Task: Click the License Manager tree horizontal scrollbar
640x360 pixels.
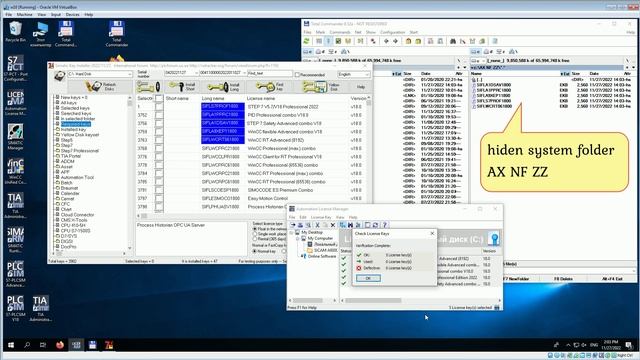Action: tap(313, 300)
